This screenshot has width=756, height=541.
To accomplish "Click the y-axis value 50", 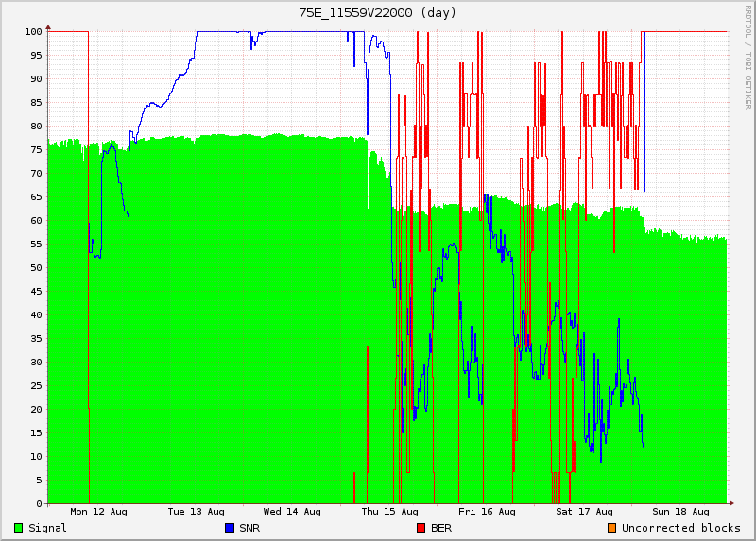I will tap(36, 268).
